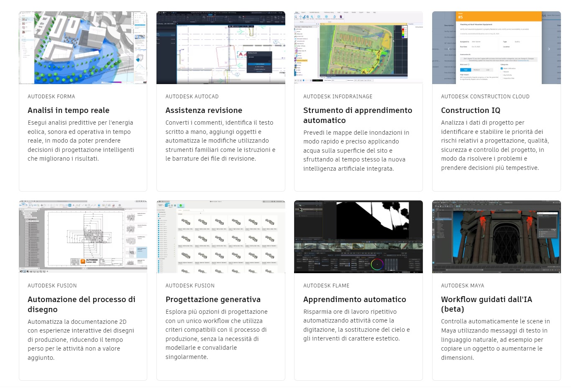Image resolution: width=571 pixels, height=392 pixels.
Task: Open the AutoCAD revision screenshot thumbnail
Action: pyautogui.click(x=221, y=48)
